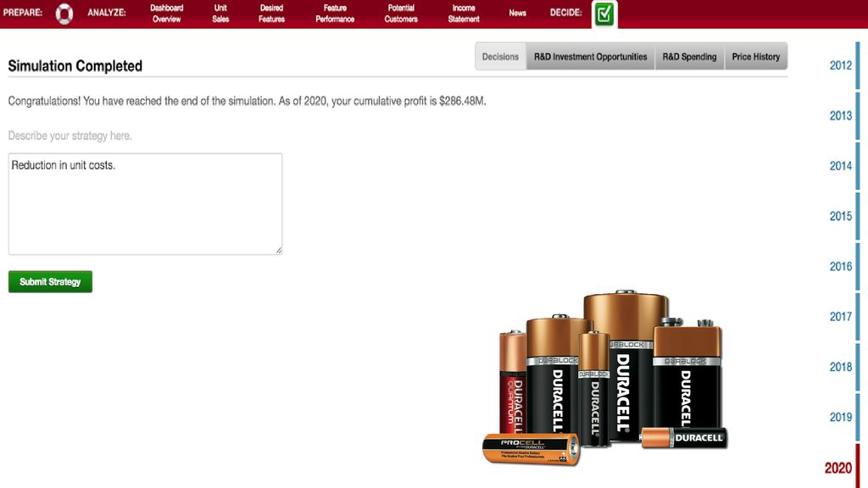Click the Duracell batteries image
Viewport: 868px width, 488px height.
[604, 378]
